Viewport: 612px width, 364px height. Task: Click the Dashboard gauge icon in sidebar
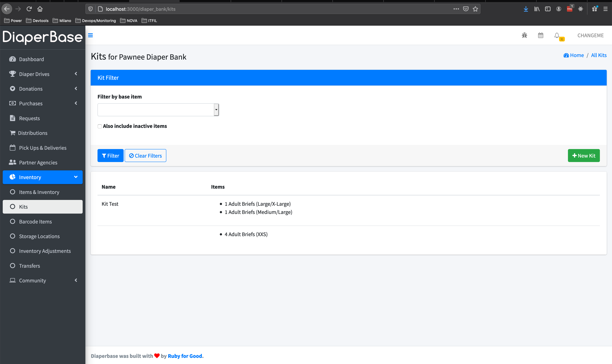(12, 59)
